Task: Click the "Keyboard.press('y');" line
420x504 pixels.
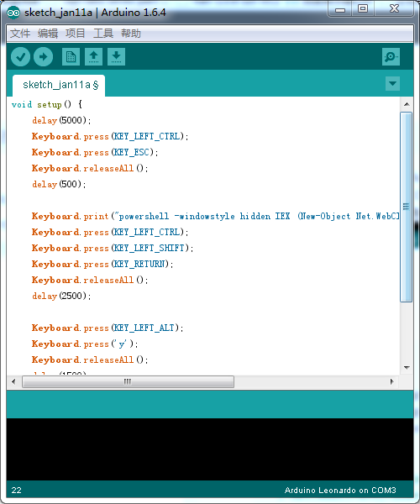Action: click(x=85, y=344)
